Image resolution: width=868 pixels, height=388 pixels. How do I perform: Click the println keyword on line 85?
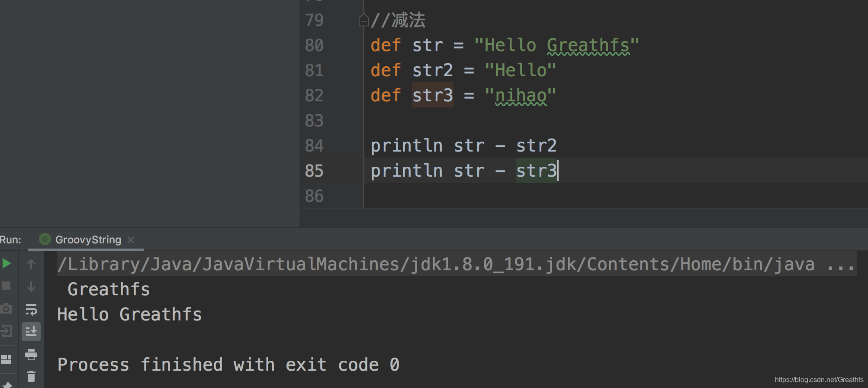407,171
